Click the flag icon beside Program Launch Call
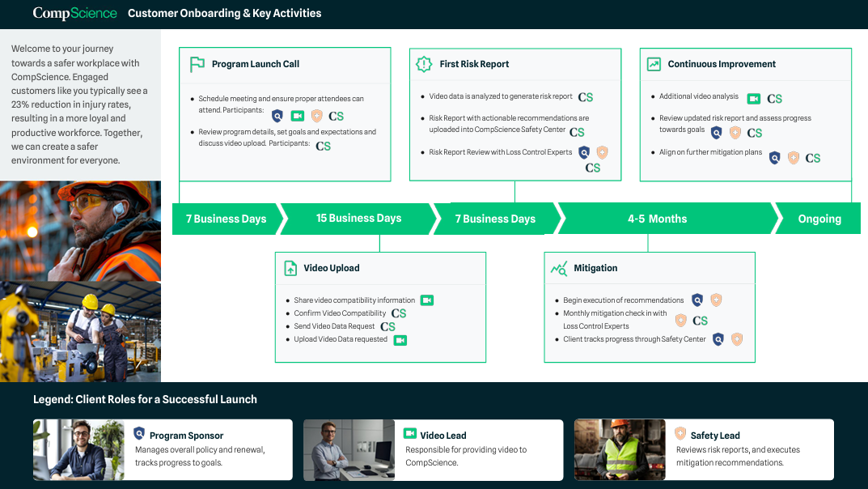The width and height of the screenshot is (868, 489). [197, 64]
